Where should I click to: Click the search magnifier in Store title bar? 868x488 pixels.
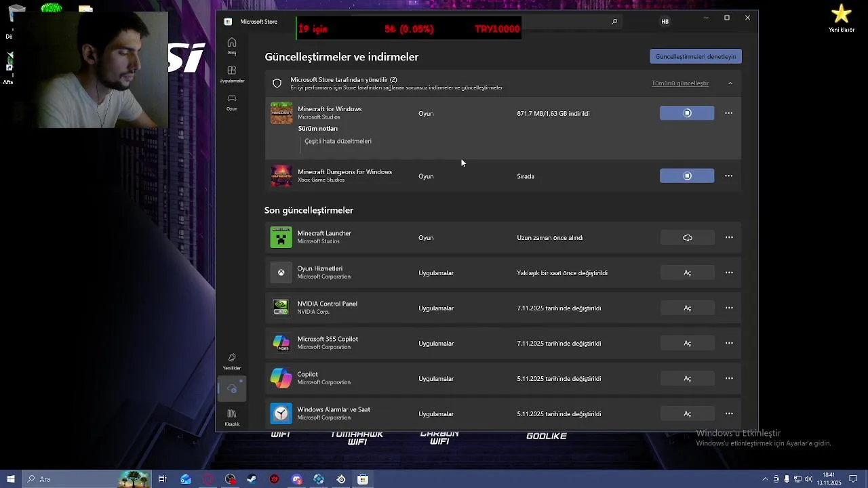(614, 22)
